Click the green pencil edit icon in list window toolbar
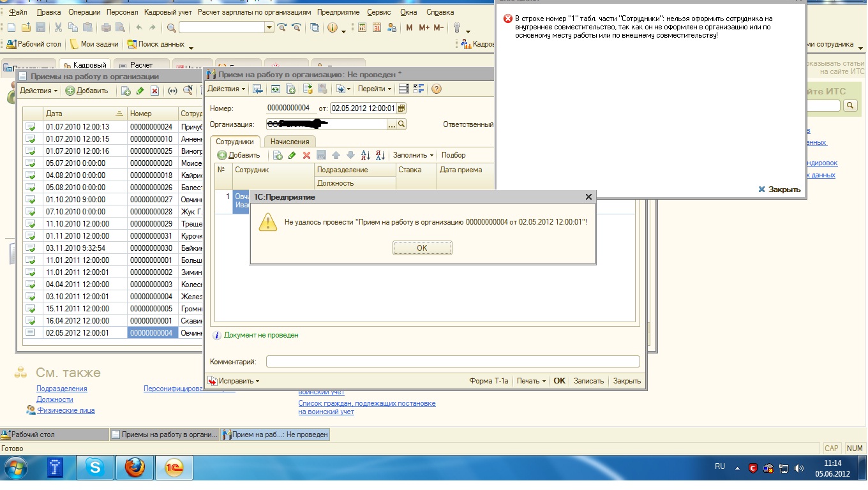868x490 pixels. 140,91
